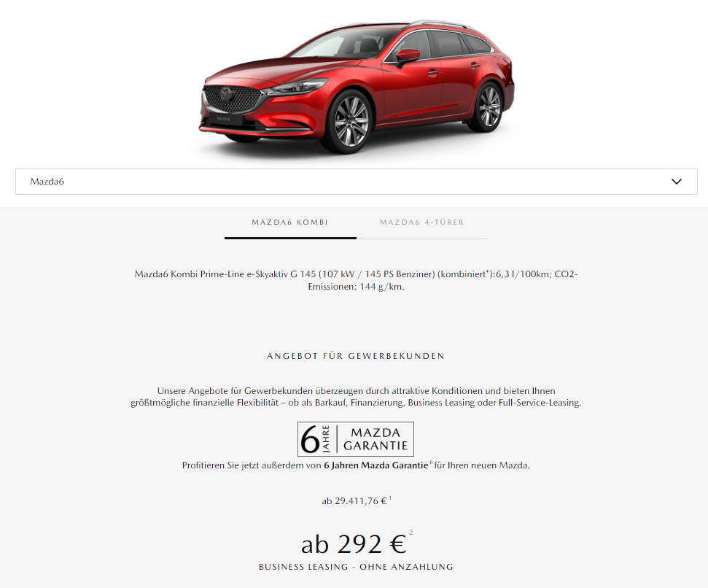Click the Mazda emblem on the car grille
The height and width of the screenshot is (588, 708).
(226, 94)
